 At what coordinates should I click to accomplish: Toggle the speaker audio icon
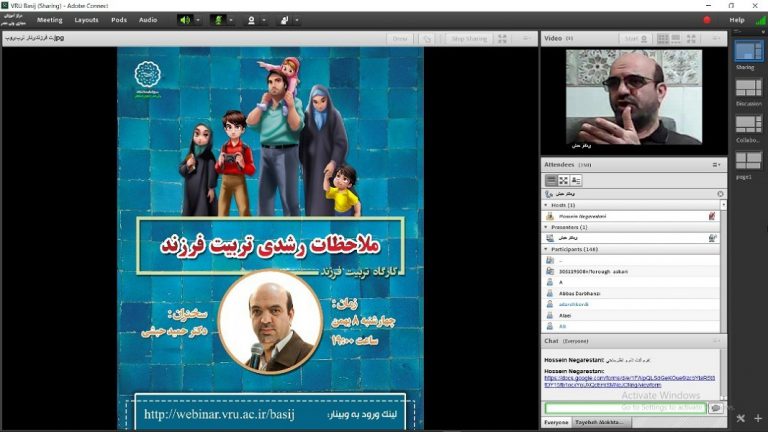click(184, 20)
